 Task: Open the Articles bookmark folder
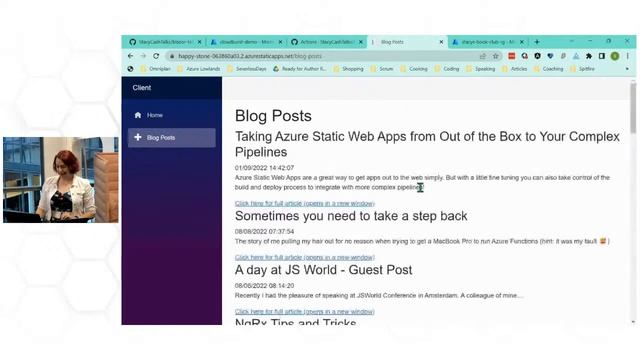pyautogui.click(x=515, y=69)
